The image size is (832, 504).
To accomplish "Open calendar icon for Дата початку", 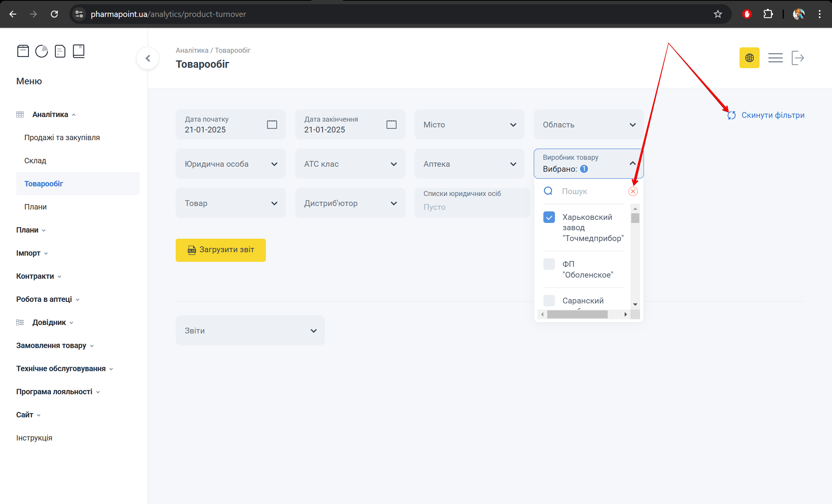I will pos(272,124).
